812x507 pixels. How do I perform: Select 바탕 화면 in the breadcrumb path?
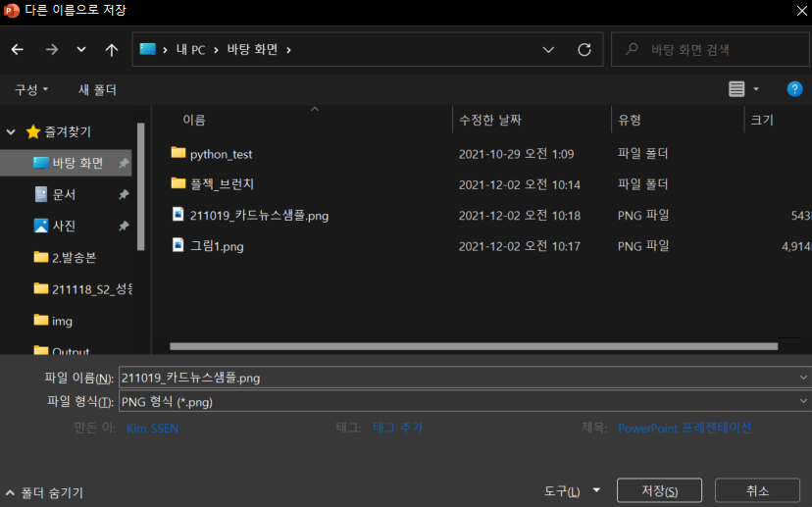click(252, 50)
